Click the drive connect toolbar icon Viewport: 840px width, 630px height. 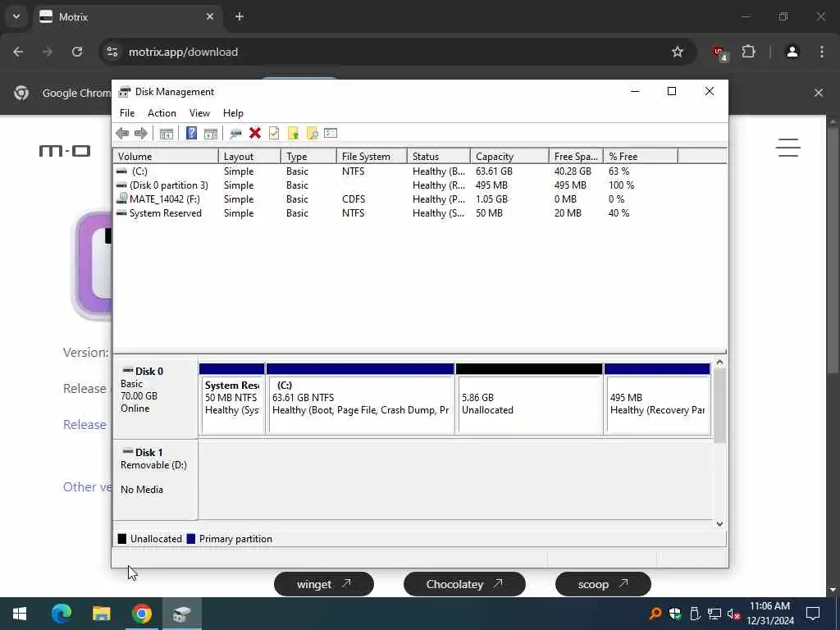click(x=235, y=134)
